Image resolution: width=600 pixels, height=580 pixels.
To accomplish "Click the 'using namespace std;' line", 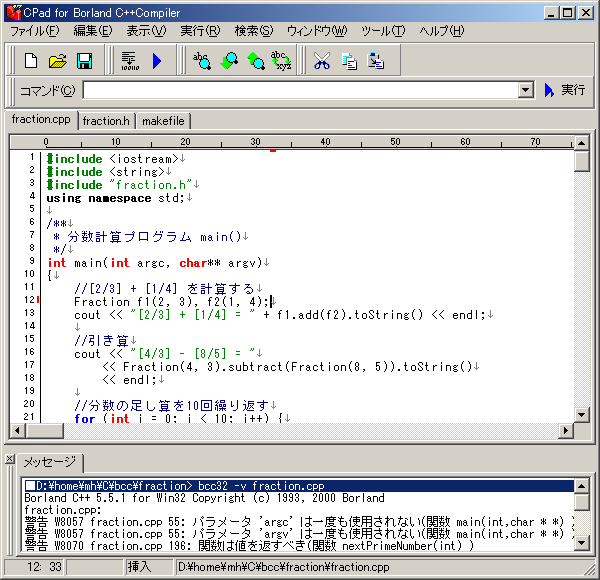I will click(119, 198).
